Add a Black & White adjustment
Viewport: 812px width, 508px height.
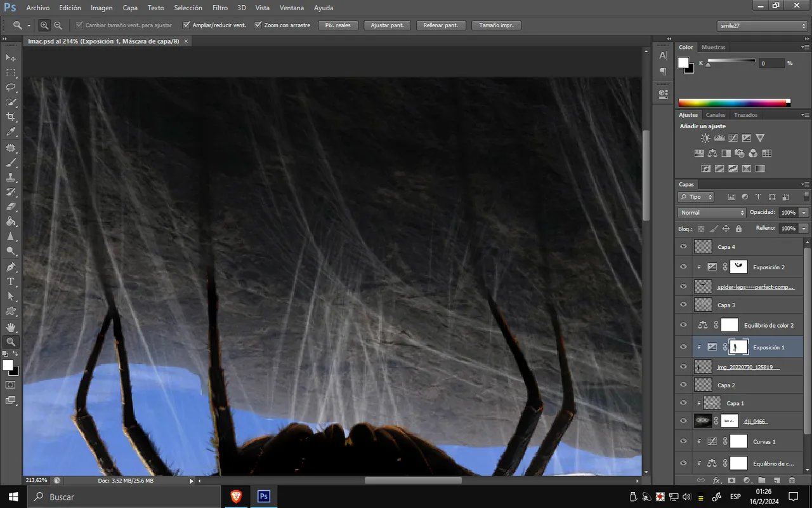726,153
